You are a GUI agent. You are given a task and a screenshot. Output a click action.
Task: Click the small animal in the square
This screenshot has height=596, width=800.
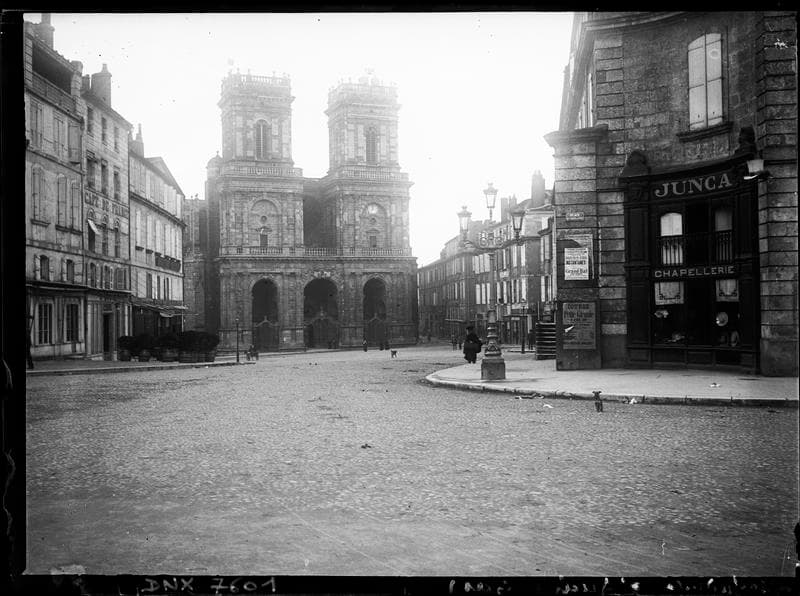point(394,353)
